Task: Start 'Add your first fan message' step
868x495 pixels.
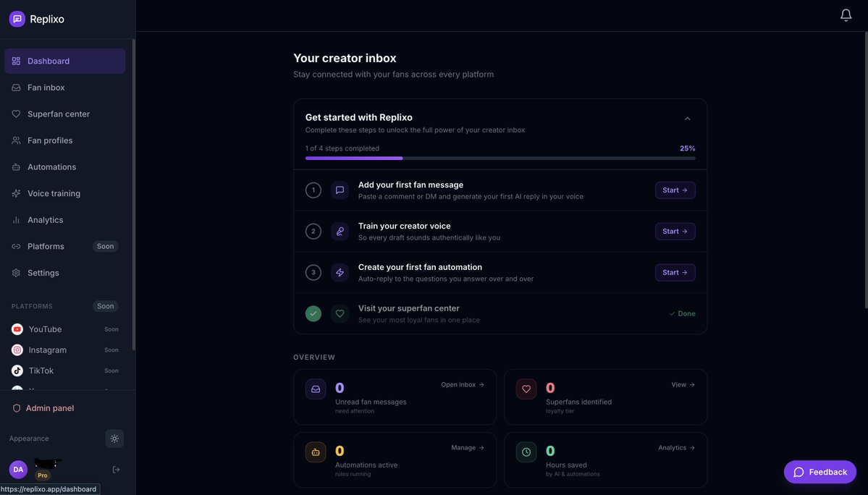Action: 675,190
